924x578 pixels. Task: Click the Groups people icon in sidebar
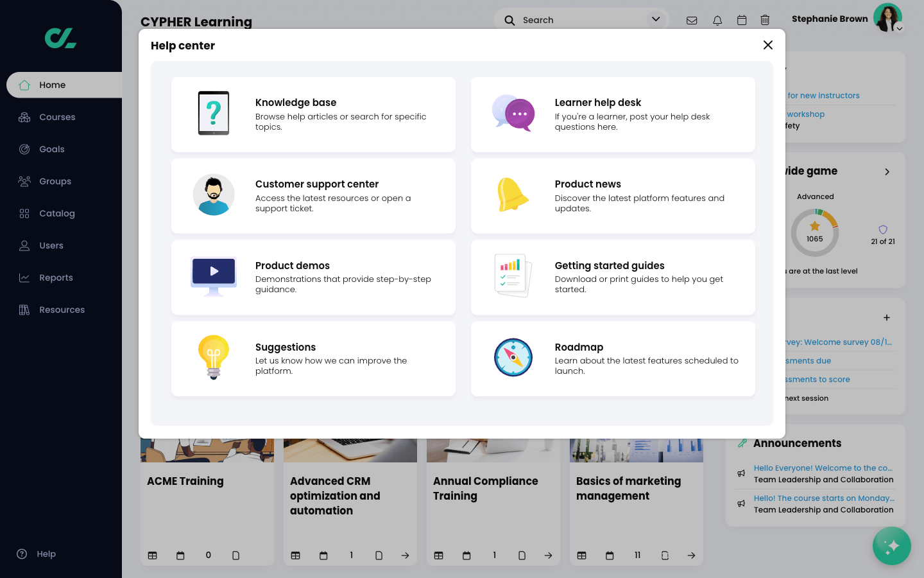pos(24,181)
